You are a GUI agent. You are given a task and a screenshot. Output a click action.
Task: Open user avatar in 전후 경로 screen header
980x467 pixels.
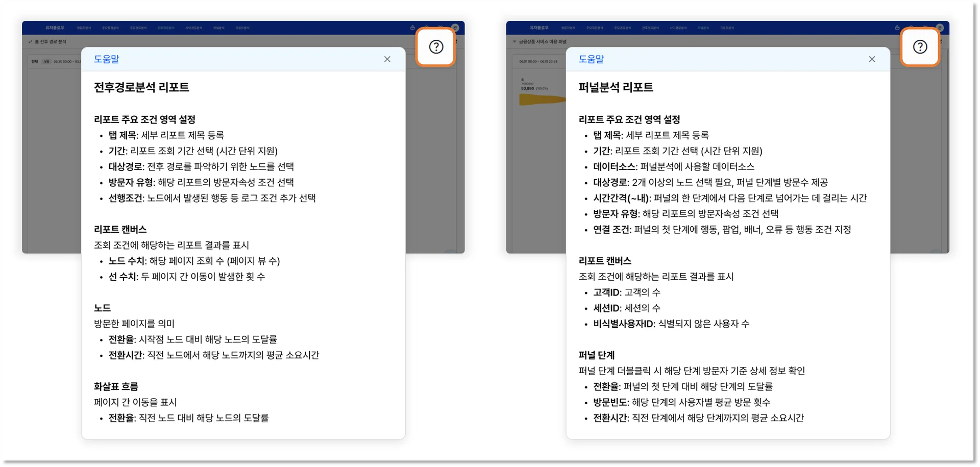pos(455,28)
